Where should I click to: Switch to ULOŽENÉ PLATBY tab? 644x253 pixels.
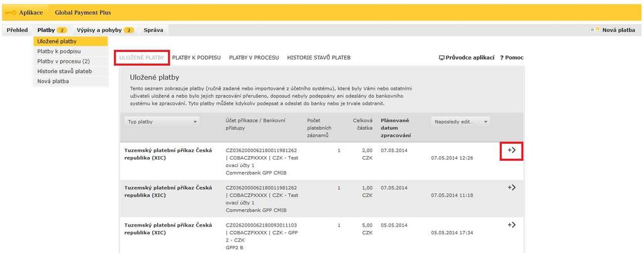click(142, 58)
